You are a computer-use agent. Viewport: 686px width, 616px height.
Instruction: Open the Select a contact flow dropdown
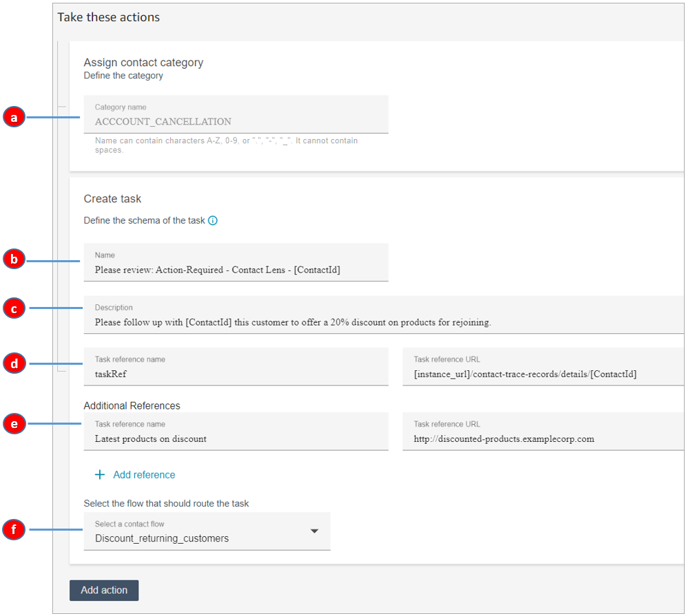[x=207, y=531]
